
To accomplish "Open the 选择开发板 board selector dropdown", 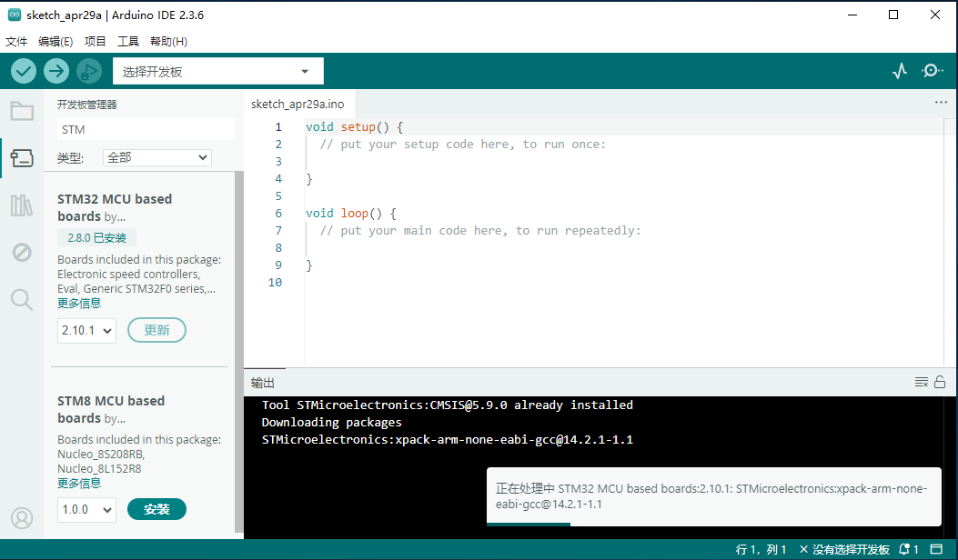I will coord(217,72).
